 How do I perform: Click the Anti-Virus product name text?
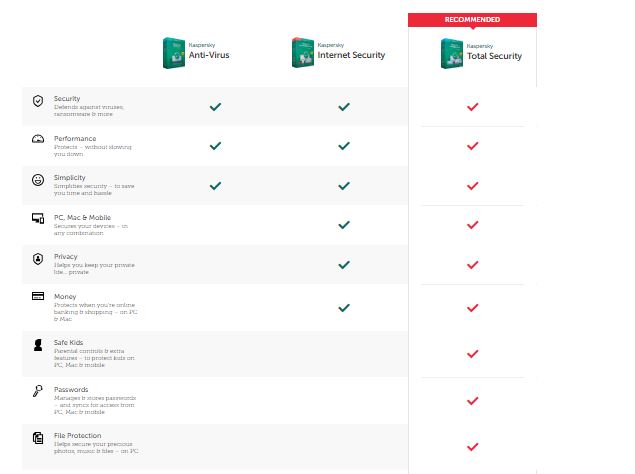(x=211, y=57)
